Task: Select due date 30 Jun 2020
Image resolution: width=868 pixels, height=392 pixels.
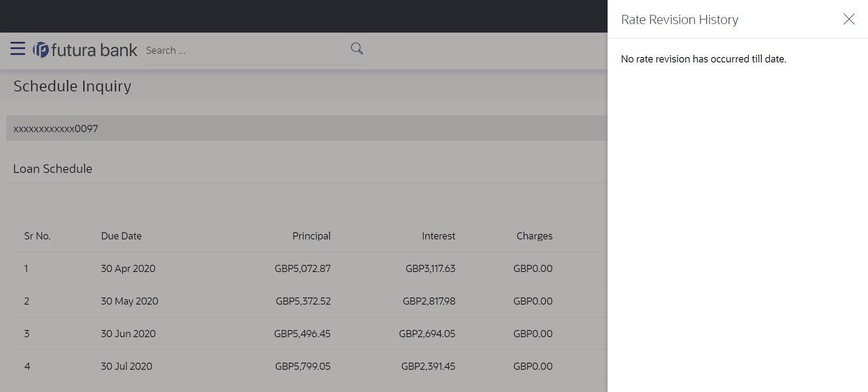Action: [x=128, y=334]
